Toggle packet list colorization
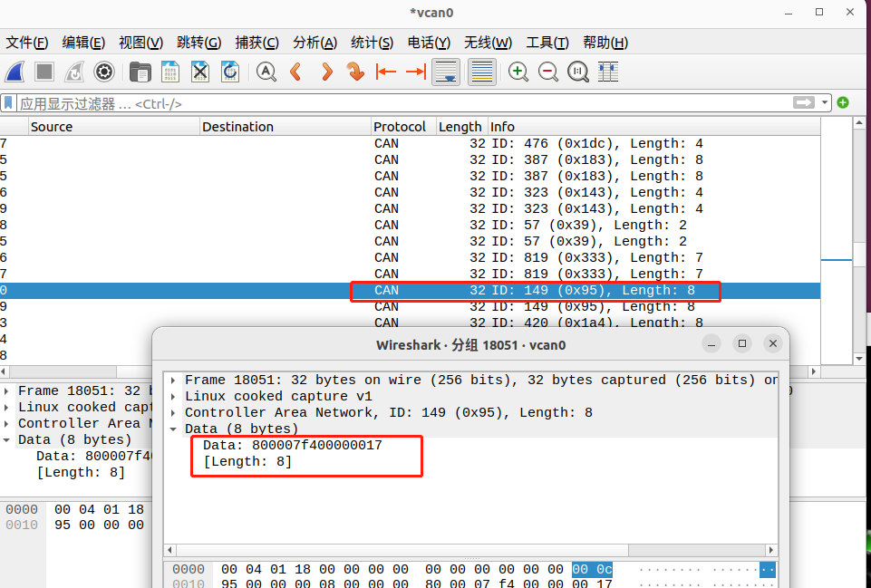 pyautogui.click(x=481, y=72)
